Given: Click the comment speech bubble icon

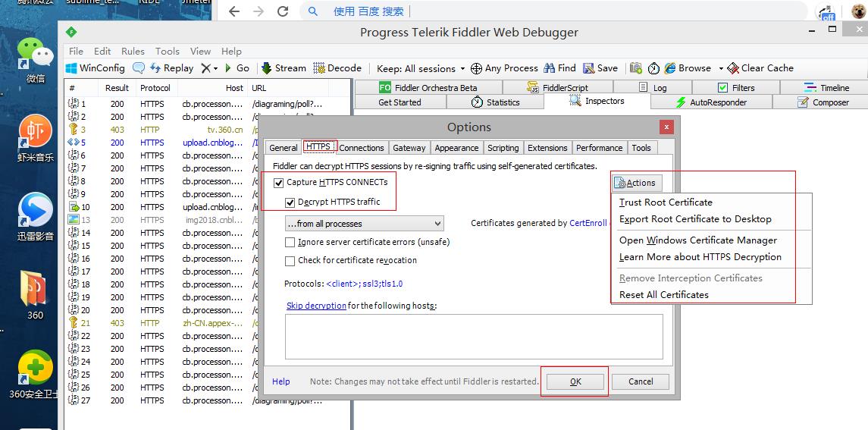Looking at the screenshot, I should (x=139, y=68).
